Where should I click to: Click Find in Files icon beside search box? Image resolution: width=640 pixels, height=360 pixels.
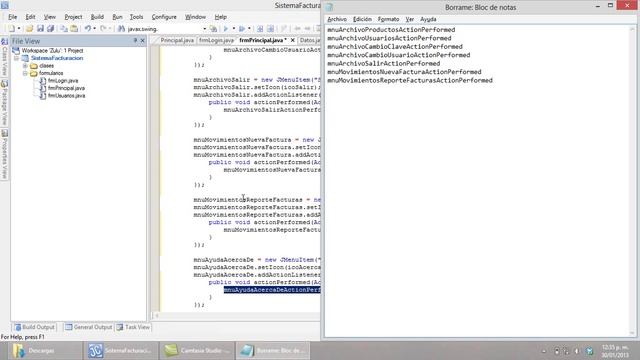coord(213,29)
